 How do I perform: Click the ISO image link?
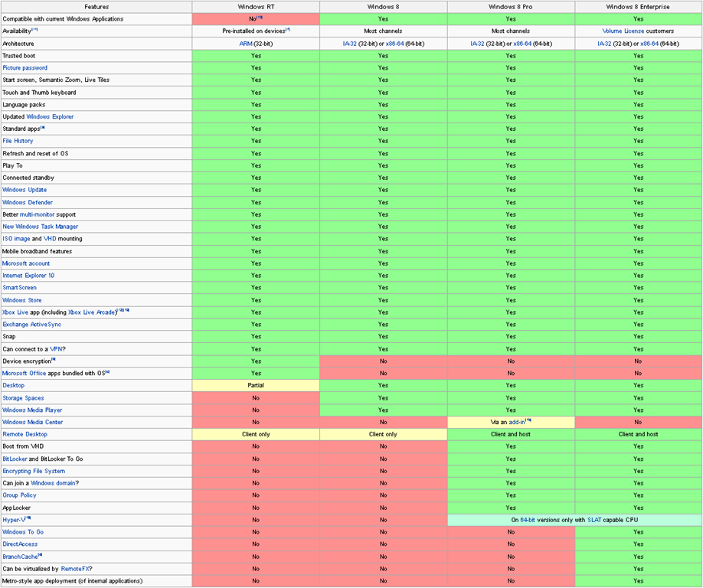point(16,238)
